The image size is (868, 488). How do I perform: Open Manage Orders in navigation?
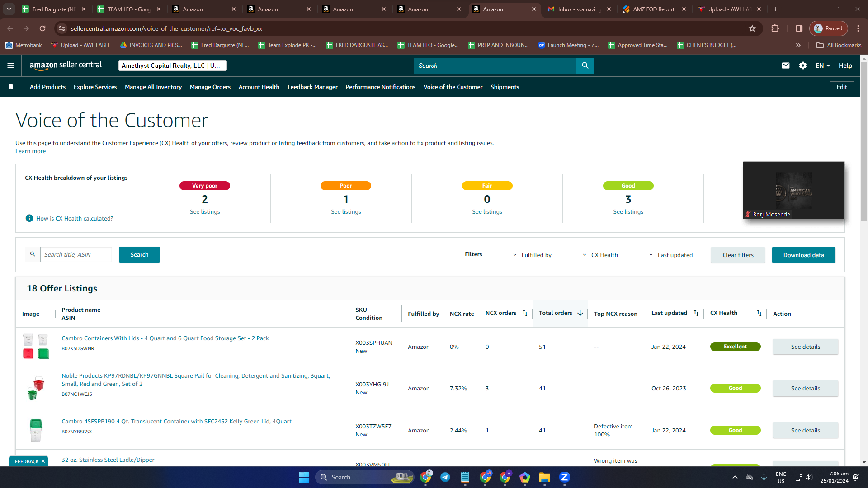(x=210, y=87)
